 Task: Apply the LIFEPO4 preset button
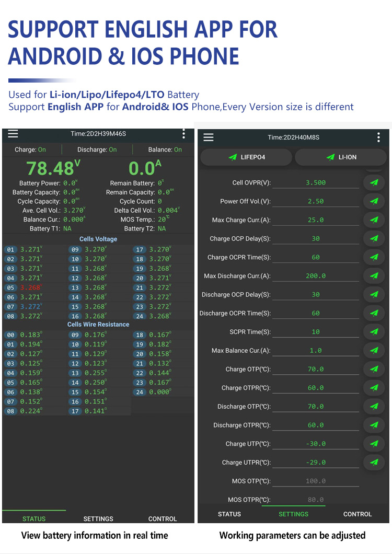click(246, 157)
